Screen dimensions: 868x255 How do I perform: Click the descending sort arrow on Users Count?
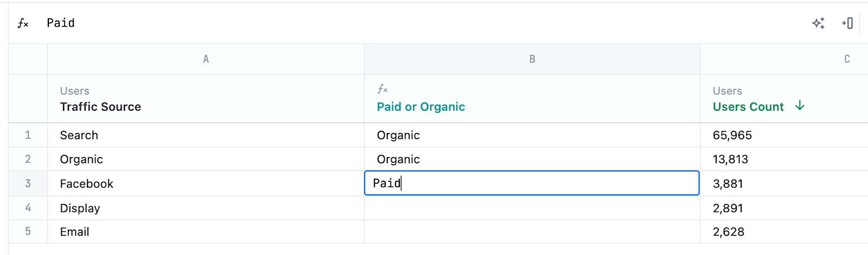click(800, 106)
